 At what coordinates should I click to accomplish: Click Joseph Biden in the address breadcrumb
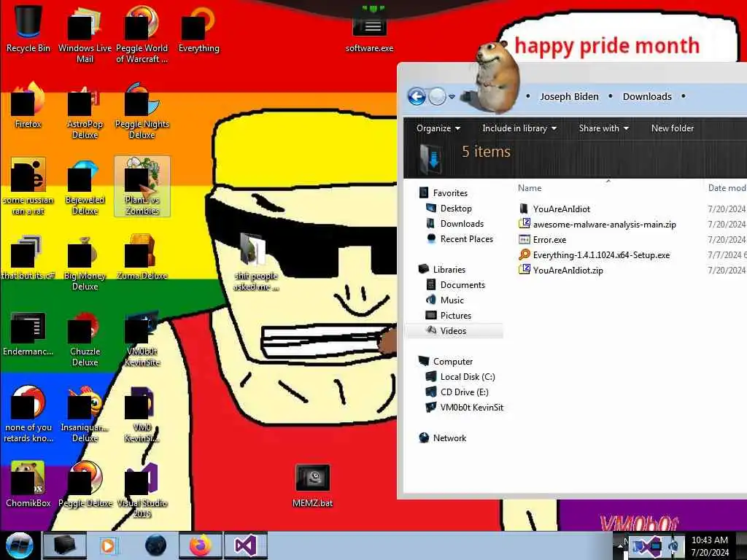(569, 97)
